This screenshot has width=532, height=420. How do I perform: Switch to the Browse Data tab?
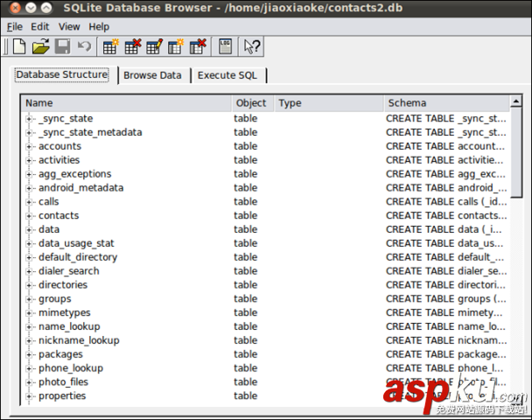[152, 75]
